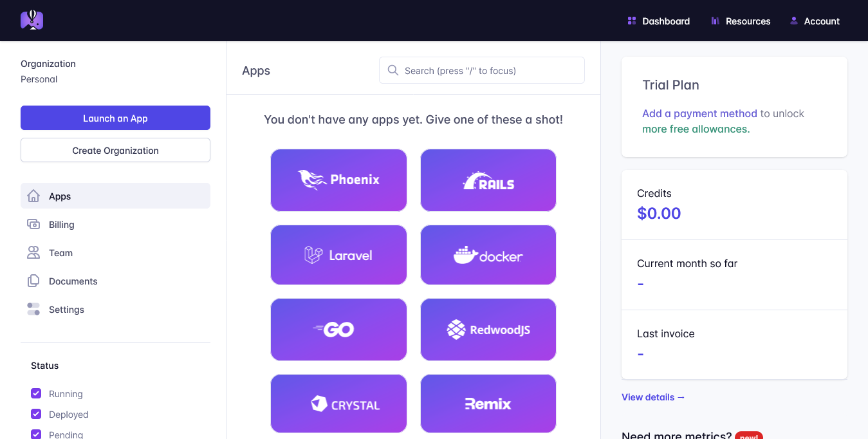Click the Dashboard grid icon
The height and width of the screenshot is (439, 868).
point(632,21)
